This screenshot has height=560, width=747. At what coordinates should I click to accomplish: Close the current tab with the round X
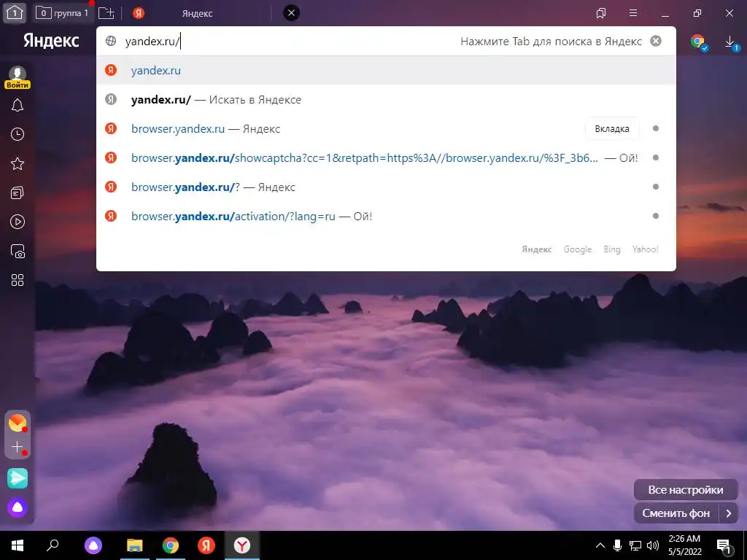coord(291,13)
